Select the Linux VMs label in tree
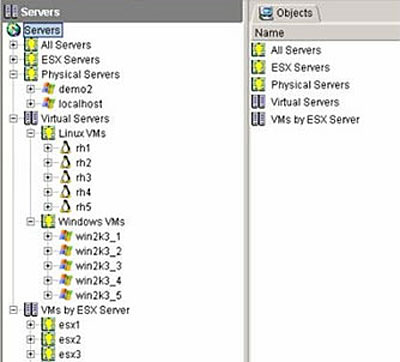400x362 pixels. [x=82, y=133]
